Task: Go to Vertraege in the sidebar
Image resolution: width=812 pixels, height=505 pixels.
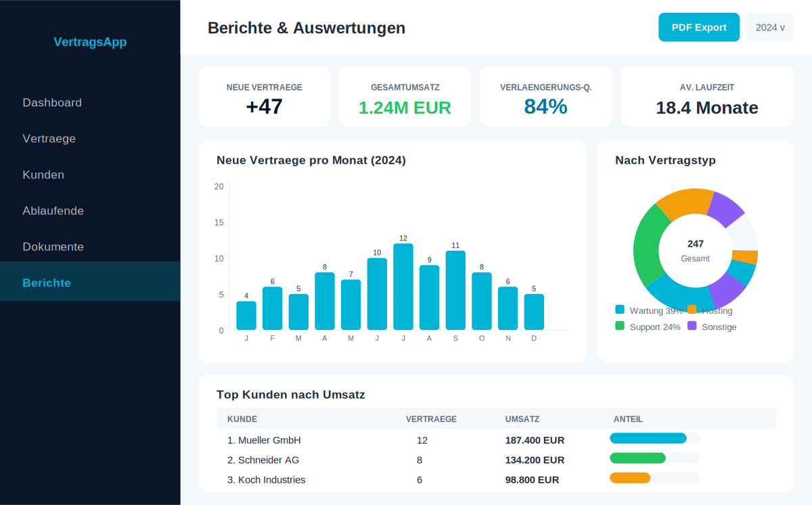Action: [x=49, y=139]
